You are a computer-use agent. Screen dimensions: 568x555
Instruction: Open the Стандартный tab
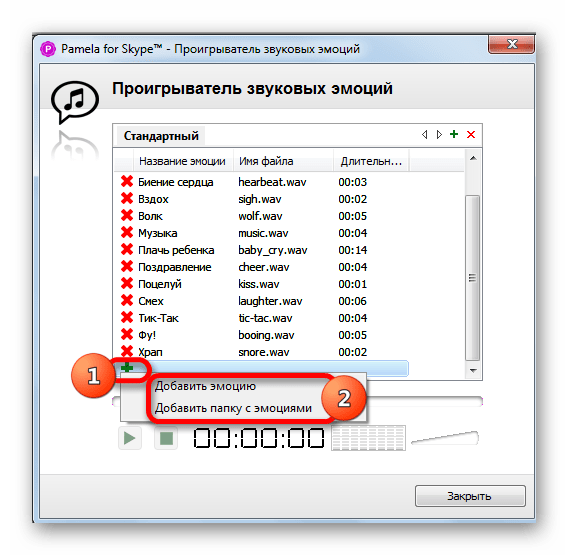pyautogui.click(x=161, y=136)
